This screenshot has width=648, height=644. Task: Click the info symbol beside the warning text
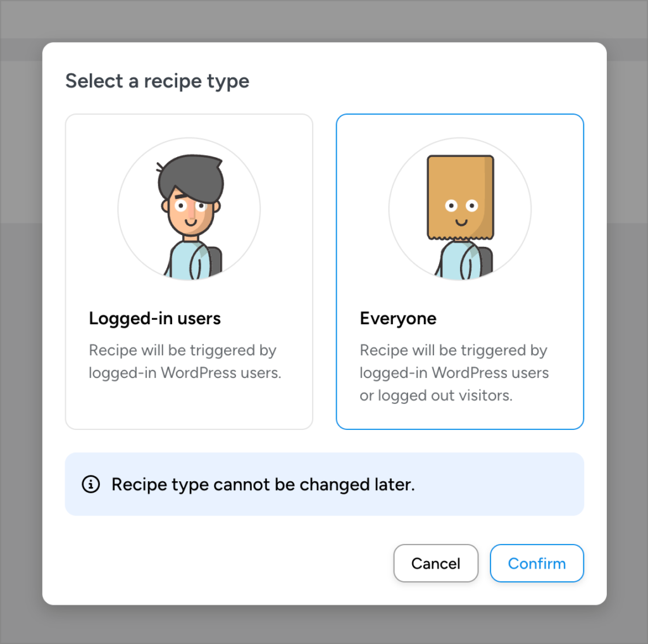[90, 485]
